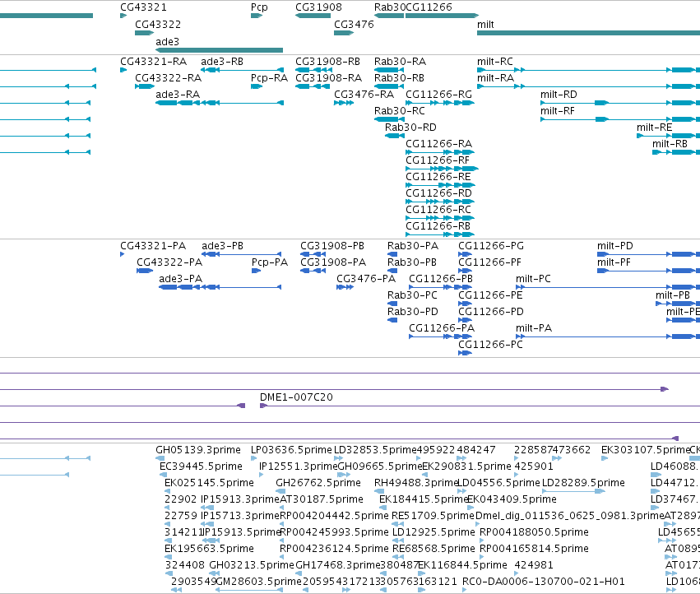Select transcript Rab30-RC
The image size is (700, 594).
coord(389,119)
